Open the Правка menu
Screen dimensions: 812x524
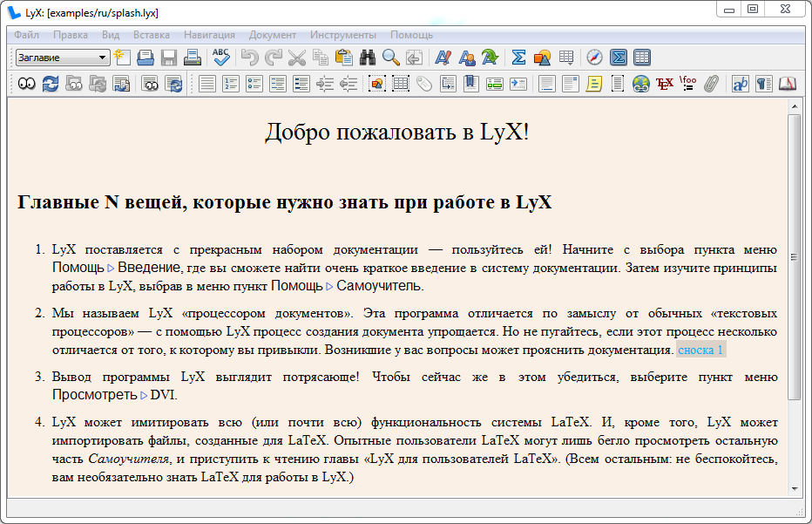click(71, 35)
